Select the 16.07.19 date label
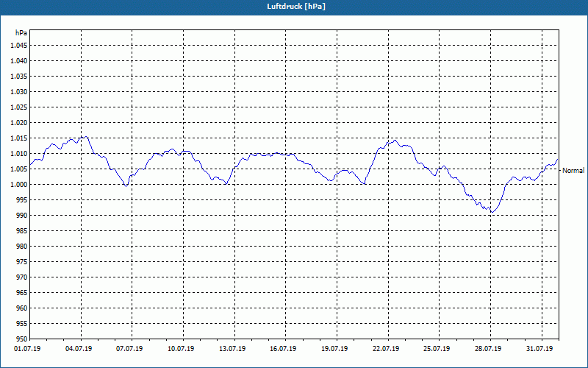The height and width of the screenshot is (368, 588). pos(283,349)
